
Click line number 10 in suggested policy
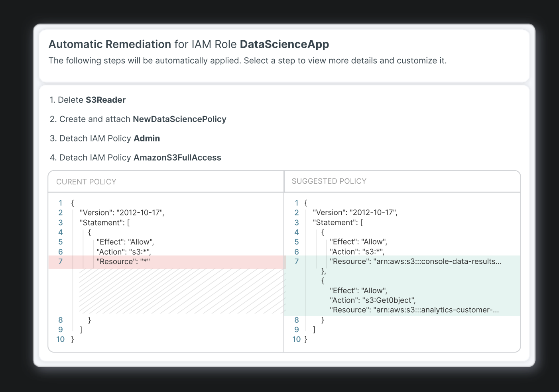pyautogui.click(x=296, y=339)
